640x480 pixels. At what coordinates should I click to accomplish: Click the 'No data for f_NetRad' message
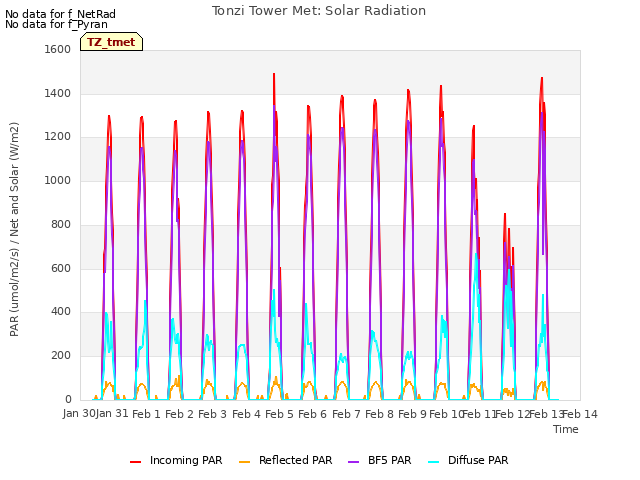tap(60, 14)
